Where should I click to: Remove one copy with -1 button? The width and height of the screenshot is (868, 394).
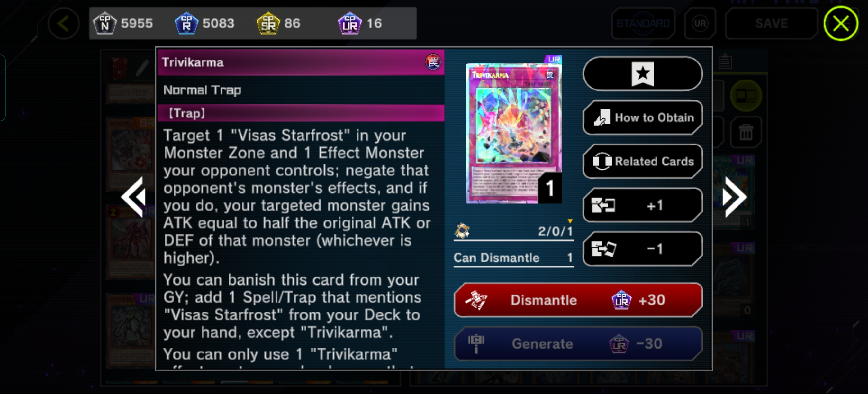pyautogui.click(x=643, y=249)
